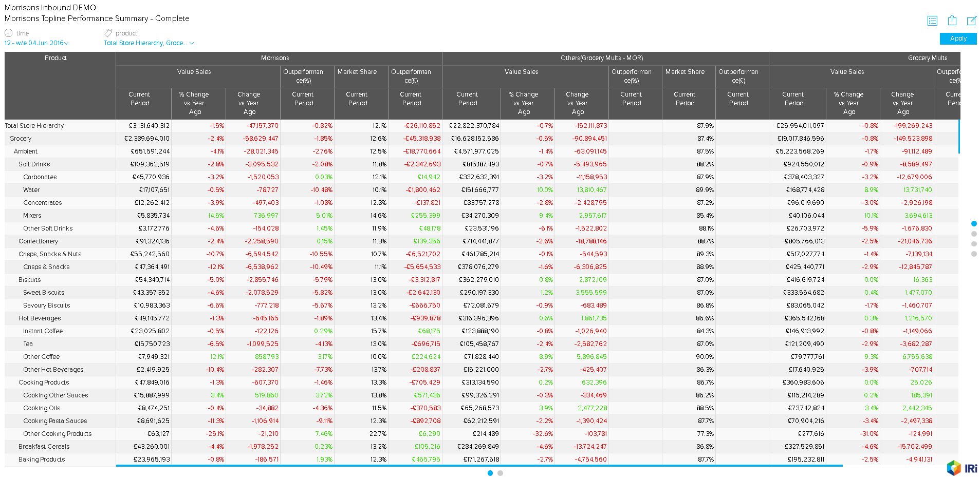980x478 pixels.
Task: Select the Cooking Products row
Action: coord(482,383)
